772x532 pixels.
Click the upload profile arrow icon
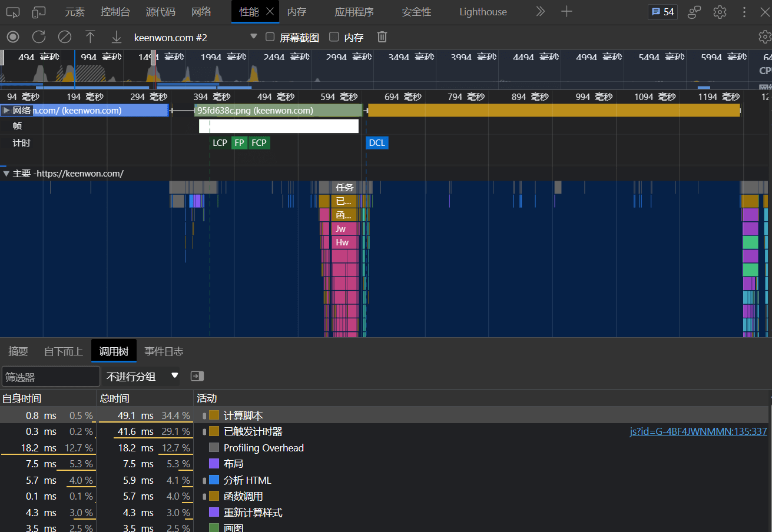pos(90,37)
